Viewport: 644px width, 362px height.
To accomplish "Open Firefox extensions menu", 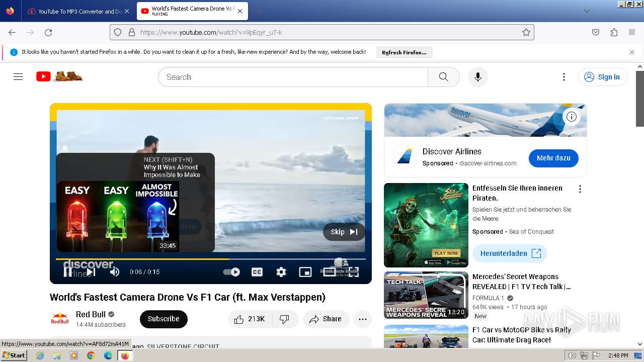I will coord(614,32).
